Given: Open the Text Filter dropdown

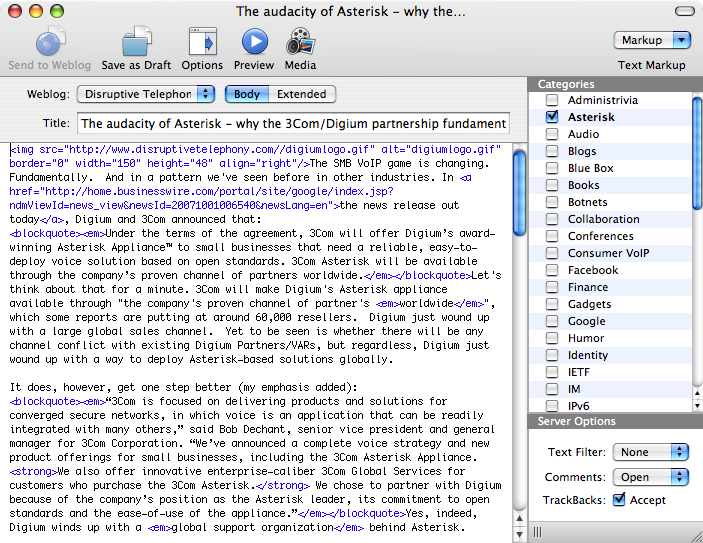Looking at the screenshot, I should click(651, 452).
